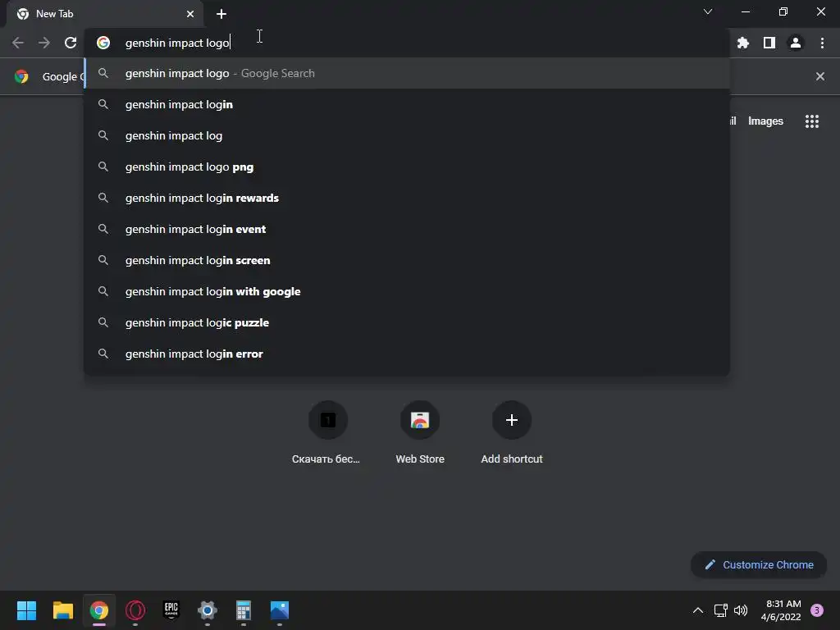Show hidden system tray icons

click(x=697, y=610)
